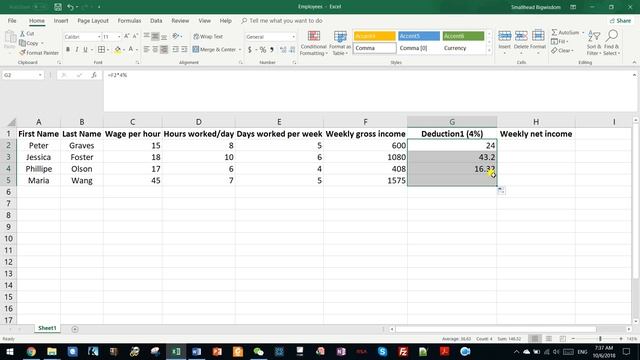Apply the orange Accent4 cell style
This screenshot has width=640, height=360.
pos(374,36)
